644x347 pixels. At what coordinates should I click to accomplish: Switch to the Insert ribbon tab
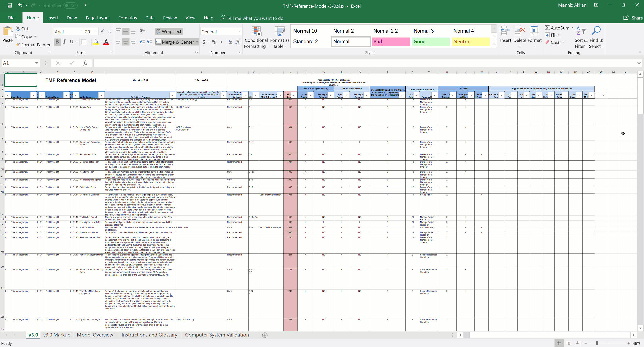click(53, 18)
